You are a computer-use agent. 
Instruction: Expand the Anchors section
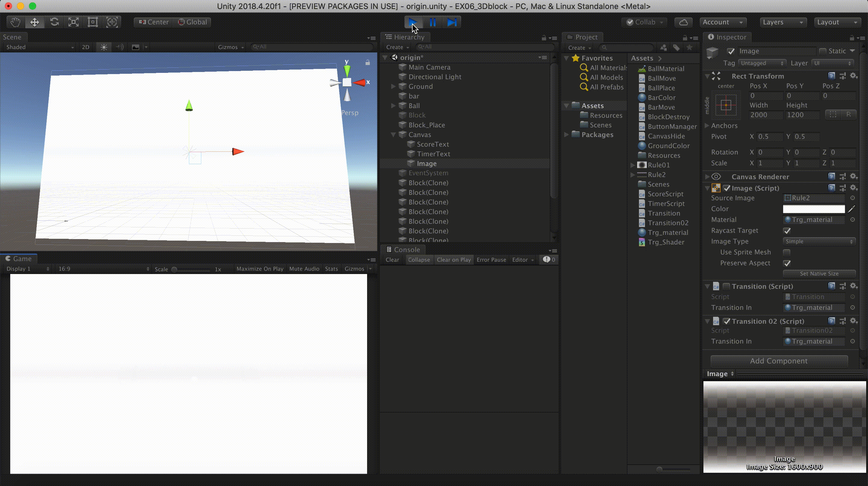tap(707, 126)
